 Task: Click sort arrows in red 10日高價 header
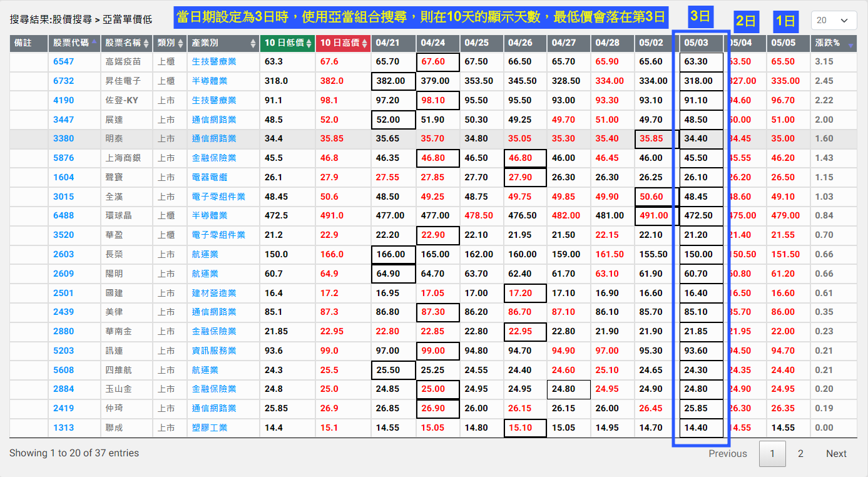coord(364,43)
